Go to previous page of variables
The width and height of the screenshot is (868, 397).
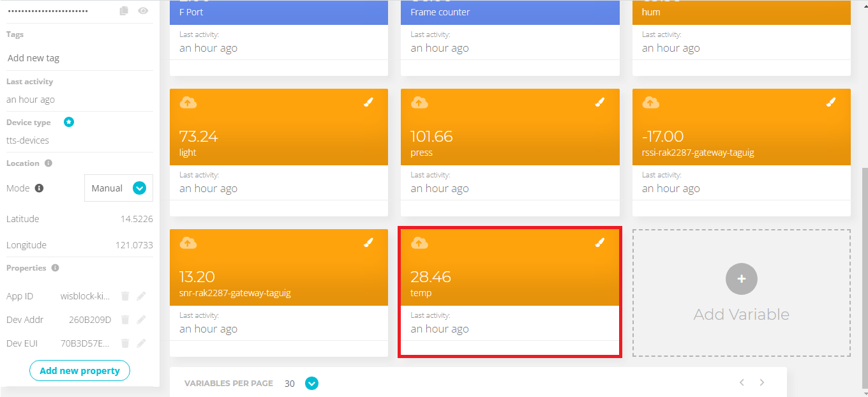tap(742, 382)
